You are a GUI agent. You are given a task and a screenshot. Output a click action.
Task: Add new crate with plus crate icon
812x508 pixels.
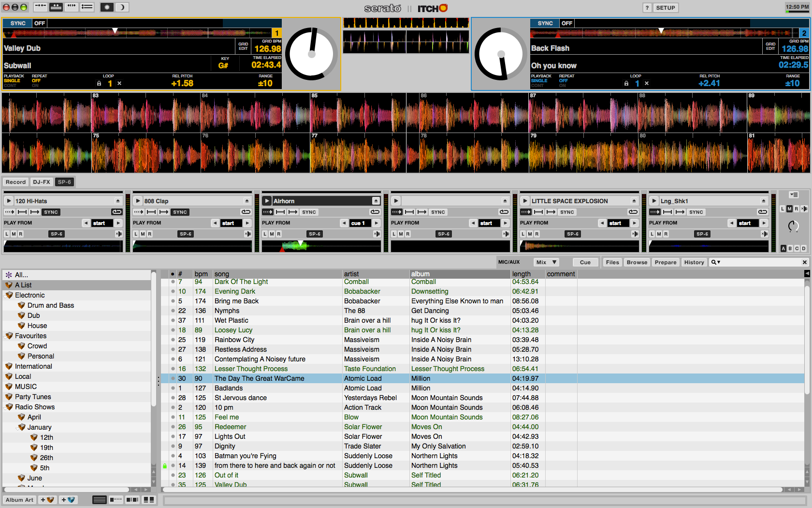(47, 500)
